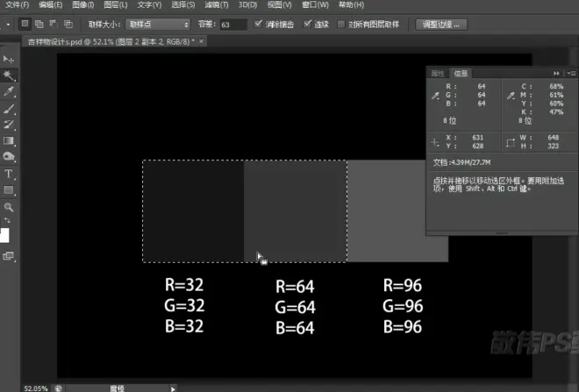Click the 魔棒 tool name in status bar
Image resolution: width=579 pixels, height=392 pixels.
tap(117, 388)
